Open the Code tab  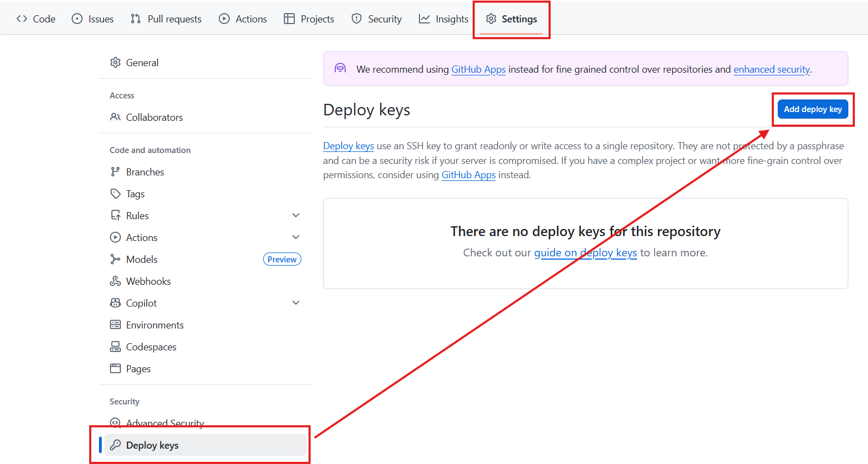(36, 19)
